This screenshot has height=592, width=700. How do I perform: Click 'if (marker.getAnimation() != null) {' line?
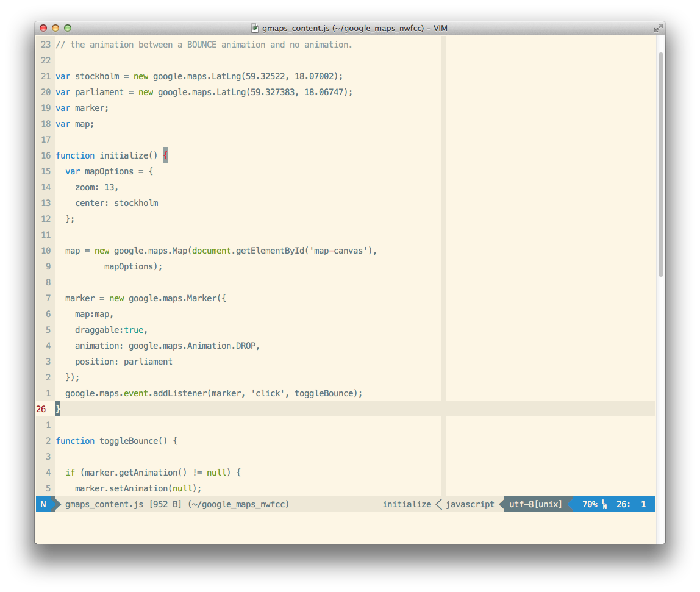153,473
